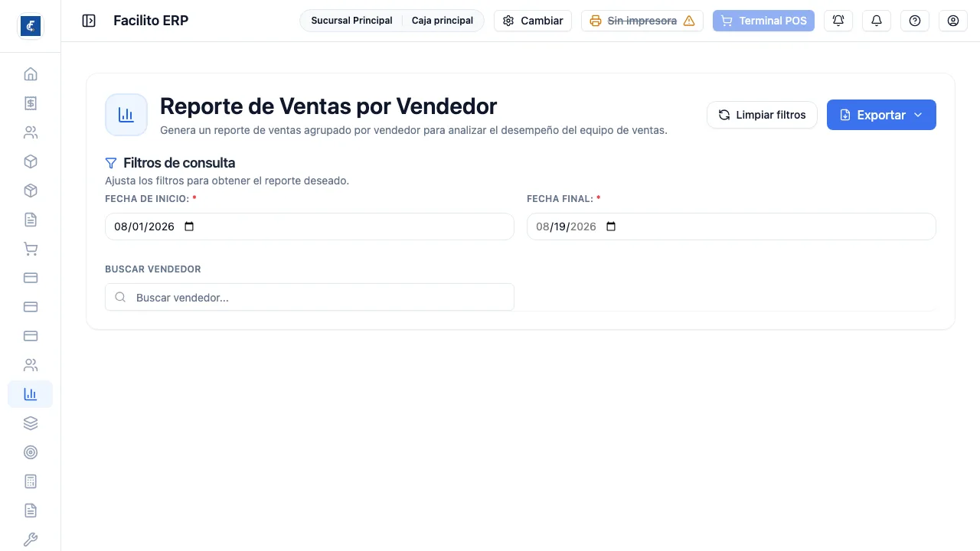
Task: Toggle the sidebar panel icon beside Facilito ERP
Action: coord(89,21)
